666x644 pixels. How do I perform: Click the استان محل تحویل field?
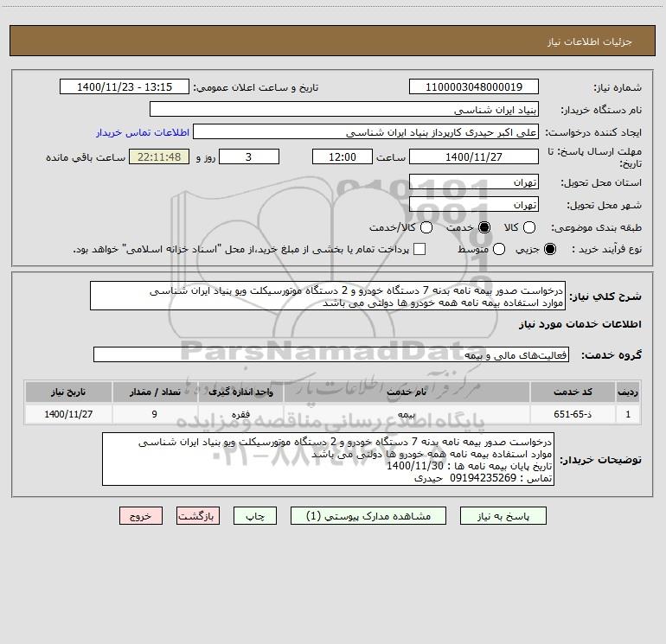[x=474, y=182]
